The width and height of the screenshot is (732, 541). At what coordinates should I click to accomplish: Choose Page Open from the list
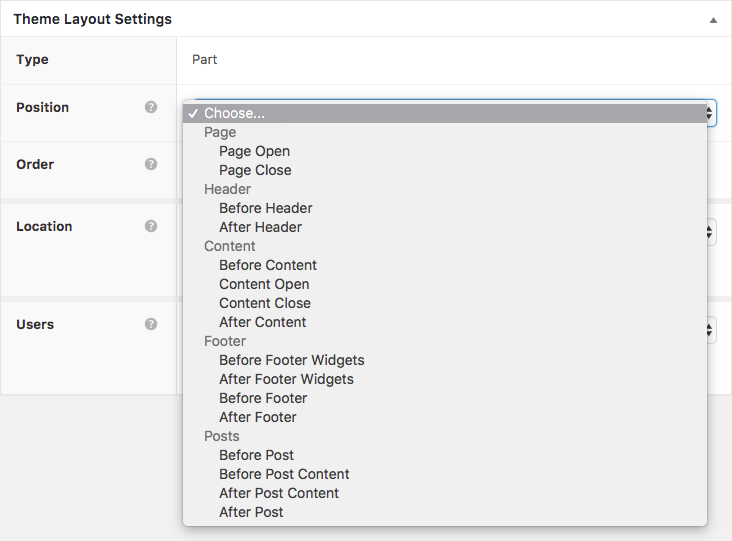pos(254,151)
